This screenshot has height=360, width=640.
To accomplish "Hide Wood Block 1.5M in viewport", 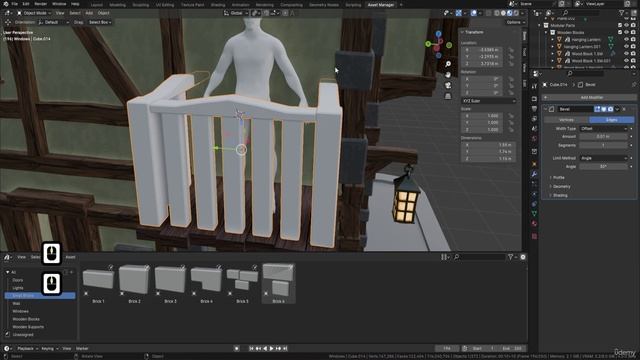I will tap(626, 53).
